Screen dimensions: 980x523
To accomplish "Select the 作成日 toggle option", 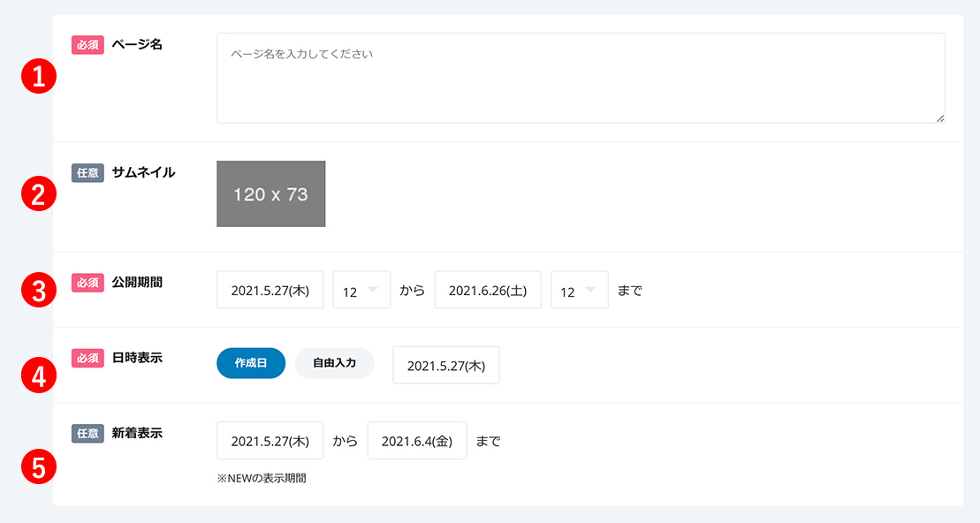I will pyautogui.click(x=251, y=363).
